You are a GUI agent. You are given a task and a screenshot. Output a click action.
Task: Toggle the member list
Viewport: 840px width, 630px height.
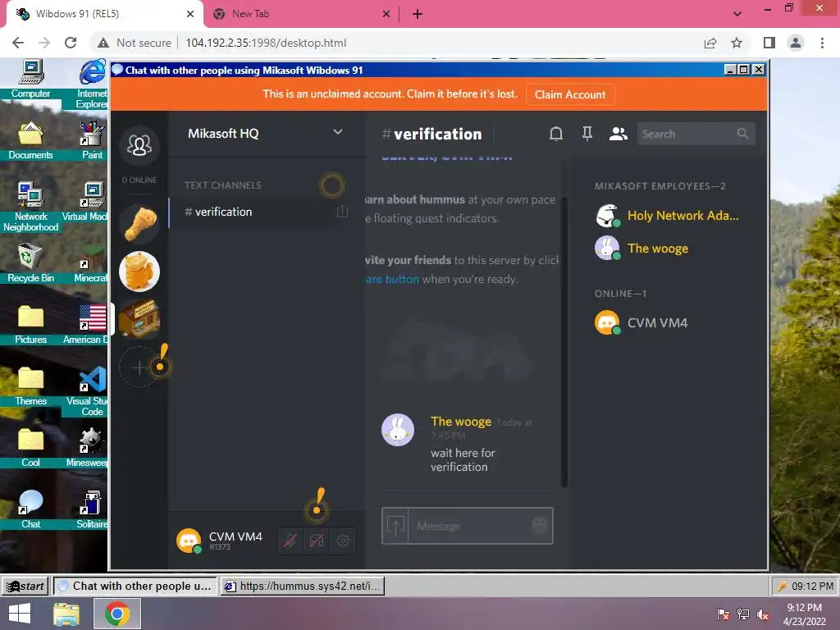point(618,134)
